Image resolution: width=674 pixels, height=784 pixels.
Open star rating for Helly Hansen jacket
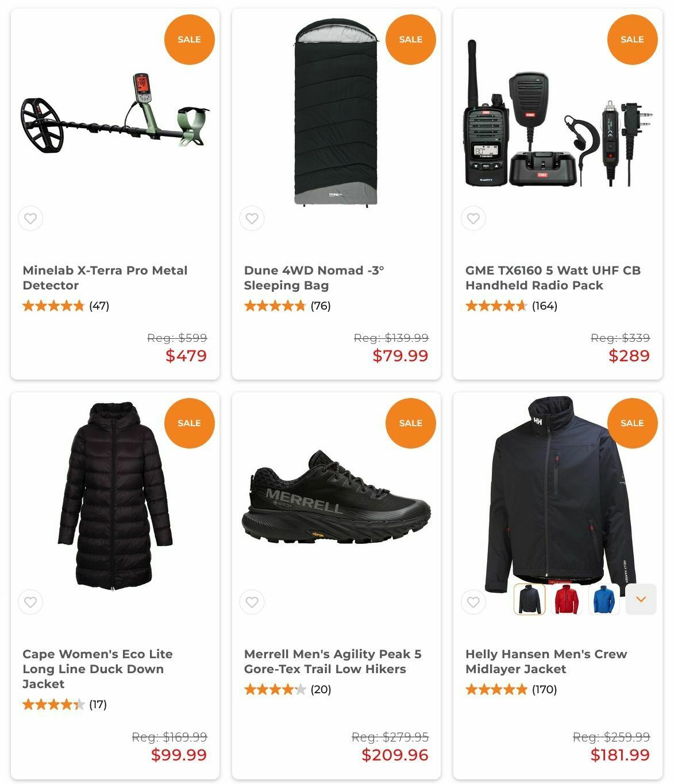point(496,689)
